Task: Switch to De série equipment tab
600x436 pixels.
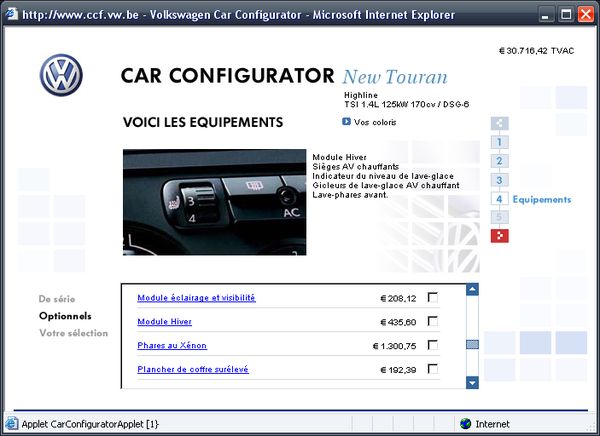Action: tap(57, 299)
